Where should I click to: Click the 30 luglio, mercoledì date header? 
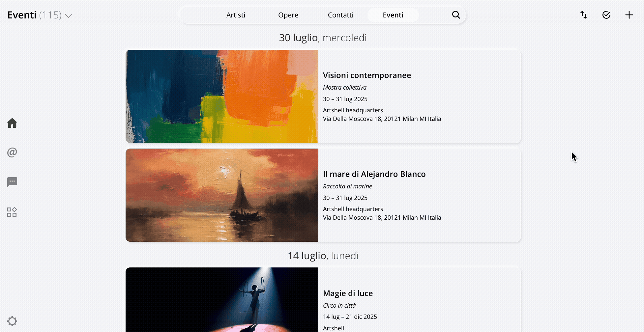click(x=323, y=38)
